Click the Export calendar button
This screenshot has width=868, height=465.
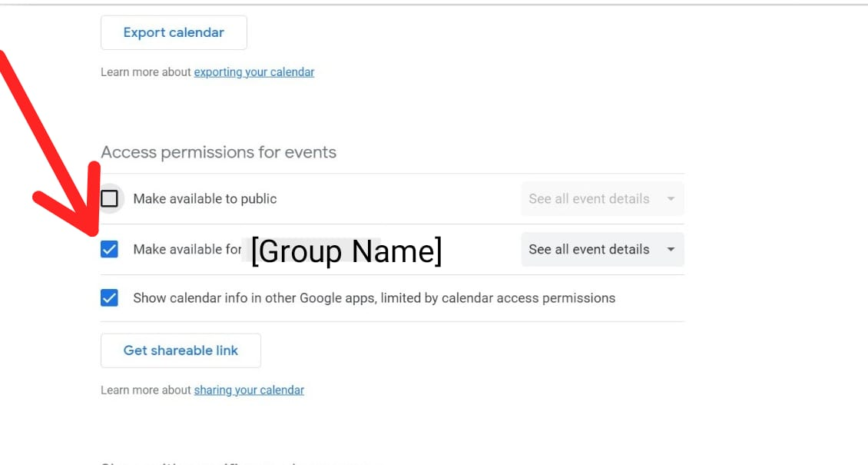[x=174, y=32]
